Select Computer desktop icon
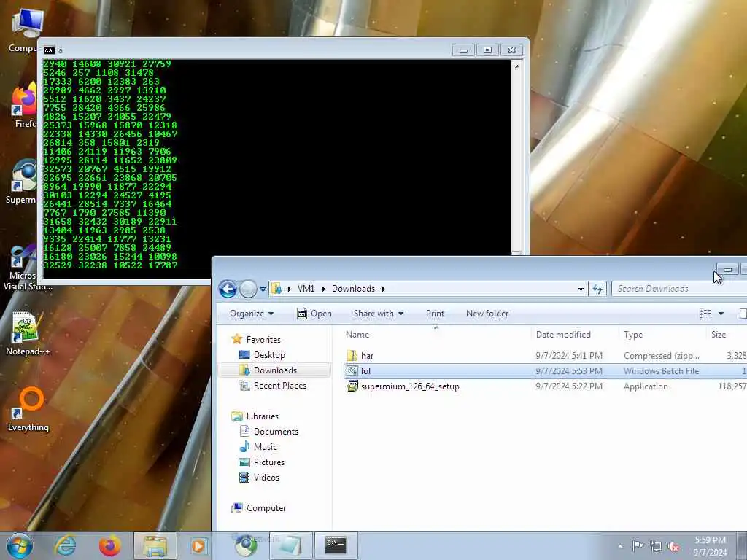This screenshot has width=747, height=560. tap(25, 31)
